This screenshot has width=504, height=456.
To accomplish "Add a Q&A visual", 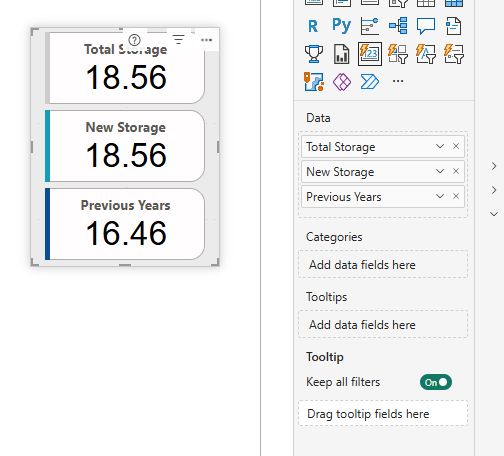I will point(426,26).
